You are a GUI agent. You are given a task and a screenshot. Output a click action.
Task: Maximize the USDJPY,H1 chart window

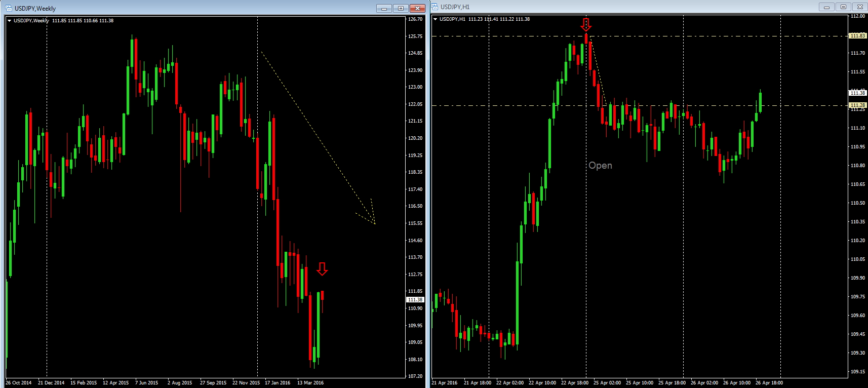point(843,7)
